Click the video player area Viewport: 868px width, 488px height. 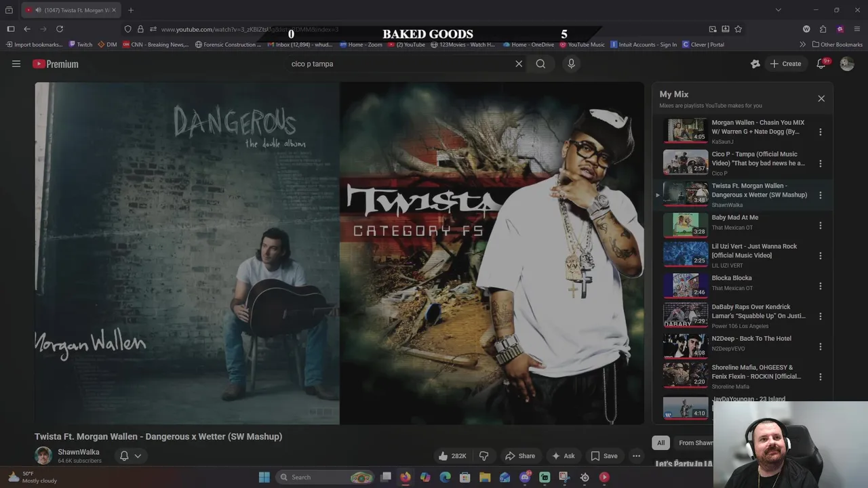tap(339, 253)
